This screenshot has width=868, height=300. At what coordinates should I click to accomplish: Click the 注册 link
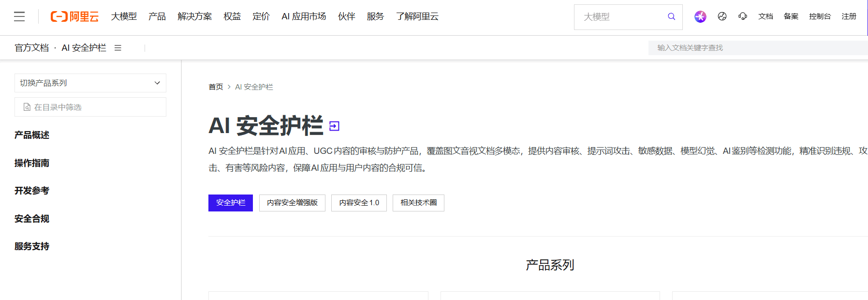849,16
